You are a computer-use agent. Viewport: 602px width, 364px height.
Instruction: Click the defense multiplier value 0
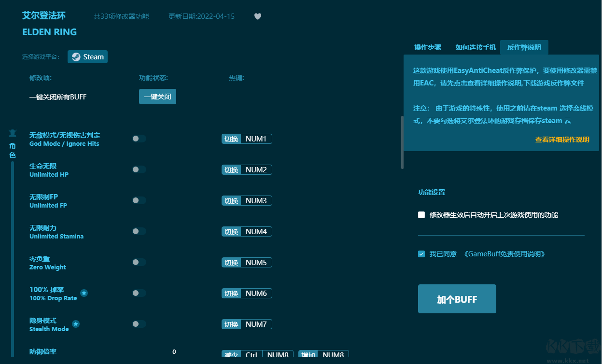(174, 352)
